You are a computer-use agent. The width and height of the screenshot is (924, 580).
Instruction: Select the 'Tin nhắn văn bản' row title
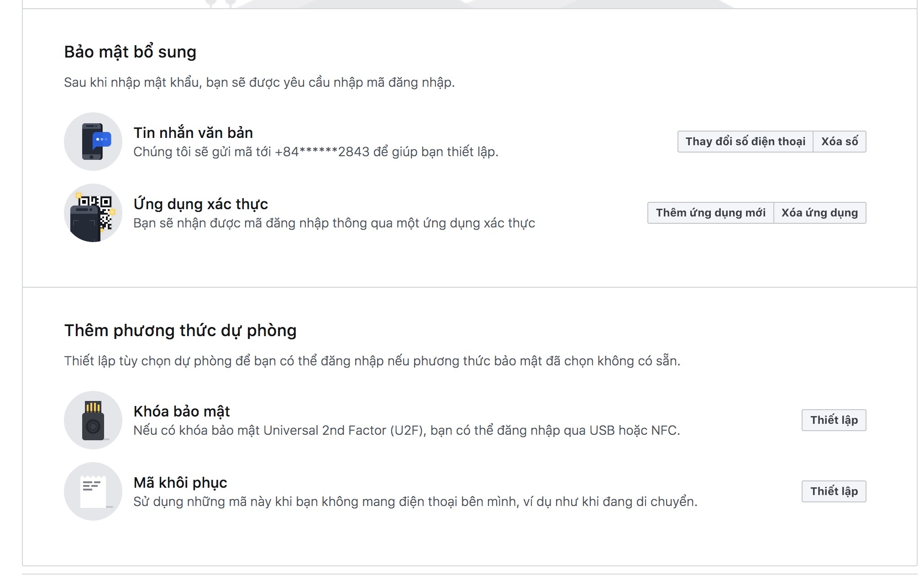point(193,132)
